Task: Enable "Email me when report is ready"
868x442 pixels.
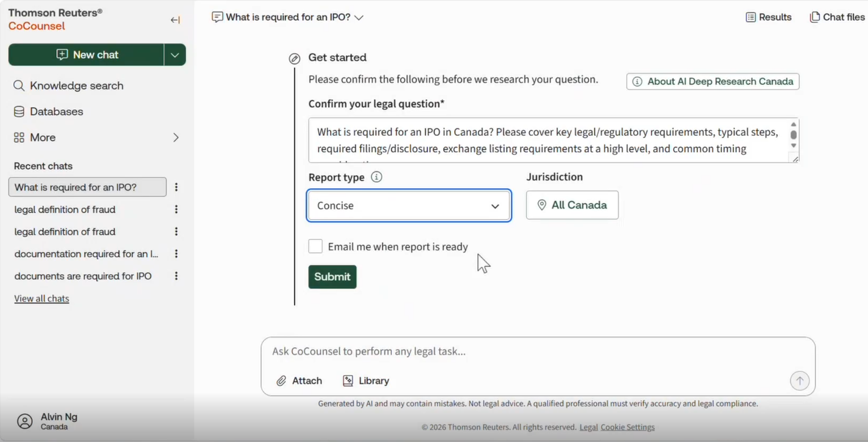Action: pyautogui.click(x=315, y=246)
